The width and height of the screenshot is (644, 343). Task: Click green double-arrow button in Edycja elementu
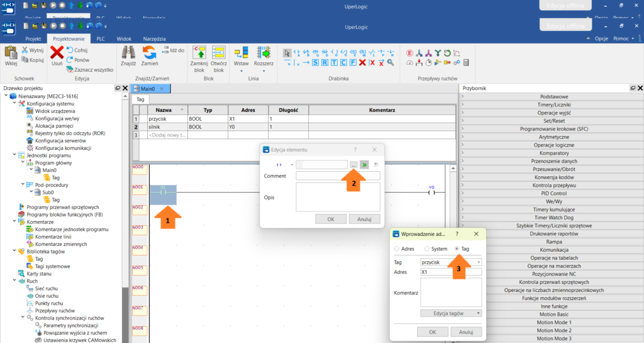364,165
